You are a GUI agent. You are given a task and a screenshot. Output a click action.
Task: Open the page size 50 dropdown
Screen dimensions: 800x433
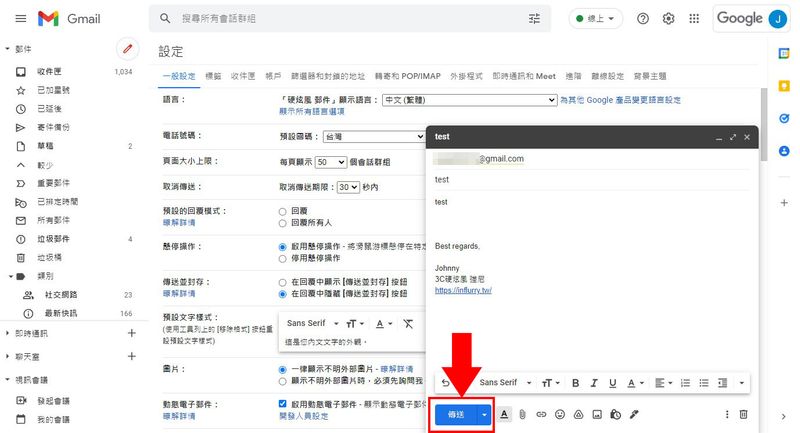click(x=331, y=162)
